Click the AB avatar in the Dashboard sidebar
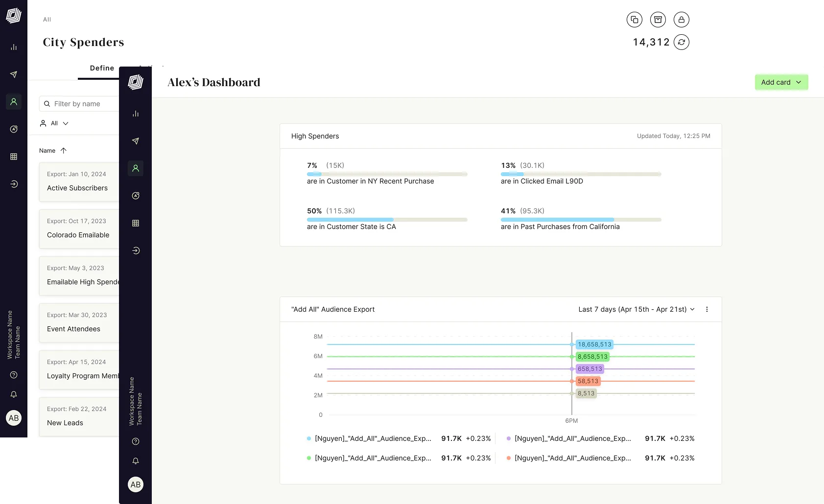 pos(136,484)
